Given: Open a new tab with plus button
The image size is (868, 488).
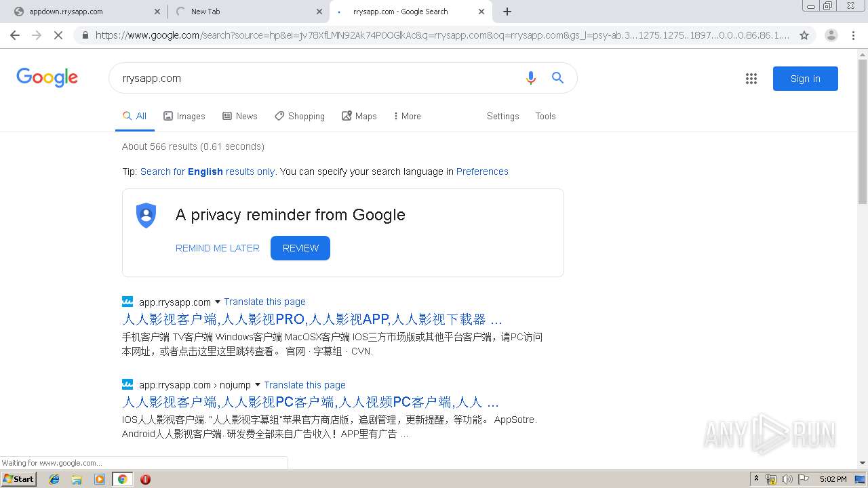Looking at the screenshot, I should [x=507, y=12].
